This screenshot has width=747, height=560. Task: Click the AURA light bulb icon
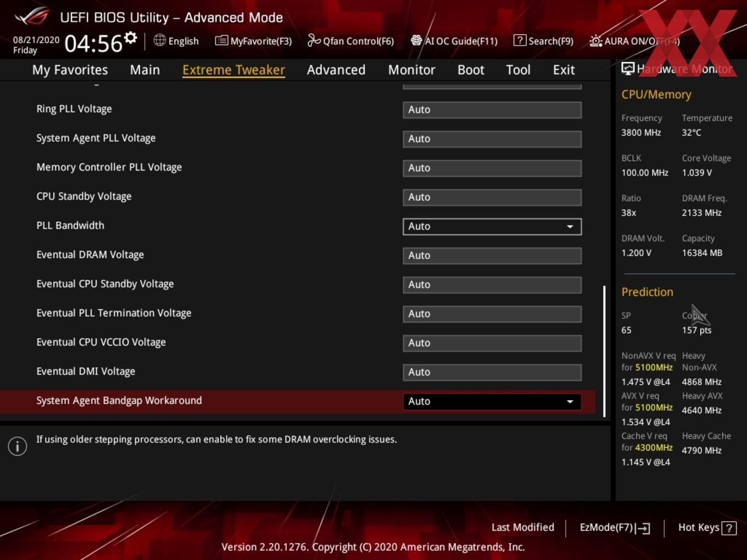pos(595,41)
